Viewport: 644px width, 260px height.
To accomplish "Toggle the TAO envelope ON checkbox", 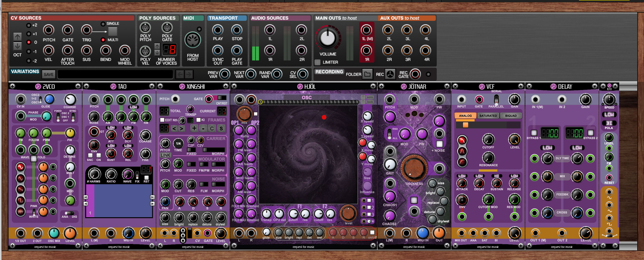I will (99, 155).
